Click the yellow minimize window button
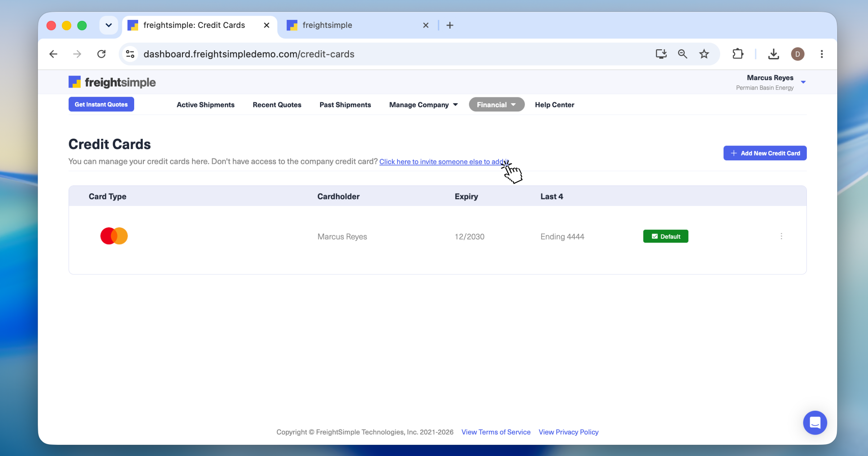Screen dimensions: 868x456 tap(67, 25)
